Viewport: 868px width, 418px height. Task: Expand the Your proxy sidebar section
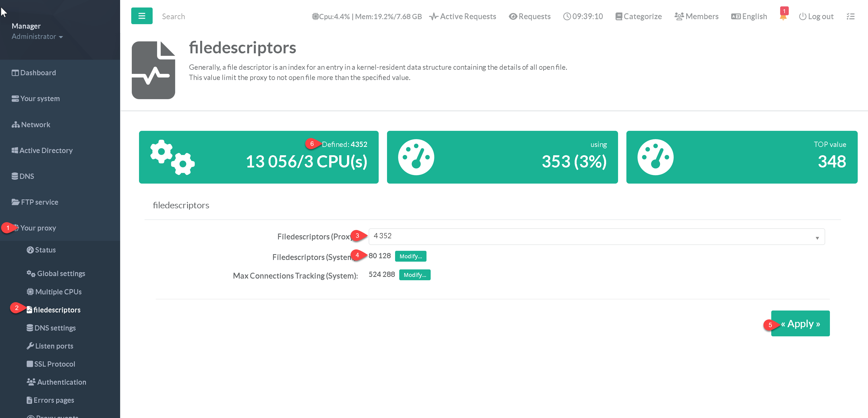pos(38,228)
